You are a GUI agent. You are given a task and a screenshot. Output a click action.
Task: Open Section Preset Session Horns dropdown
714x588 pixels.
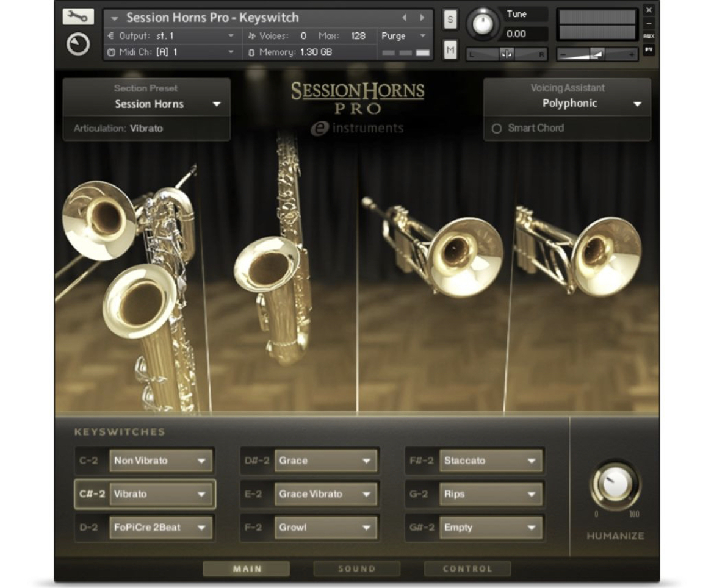pyautogui.click(x=146, y=104)
